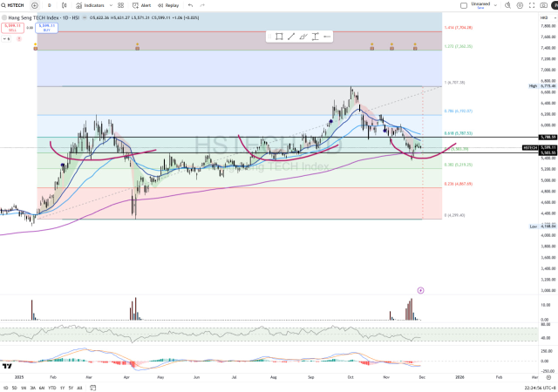The width and height of the screenshot is (558, 392).
Task: Set time range to 1D
Action: pyautogui.click(x=5, y=388)
